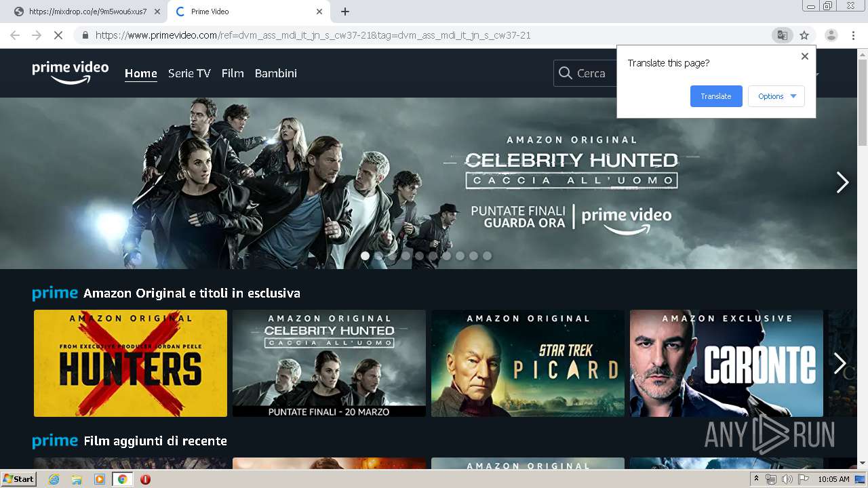Select the eighth carousel dot
The width and height of the screenshot is (868, 488).
click(x=460, y=256)
